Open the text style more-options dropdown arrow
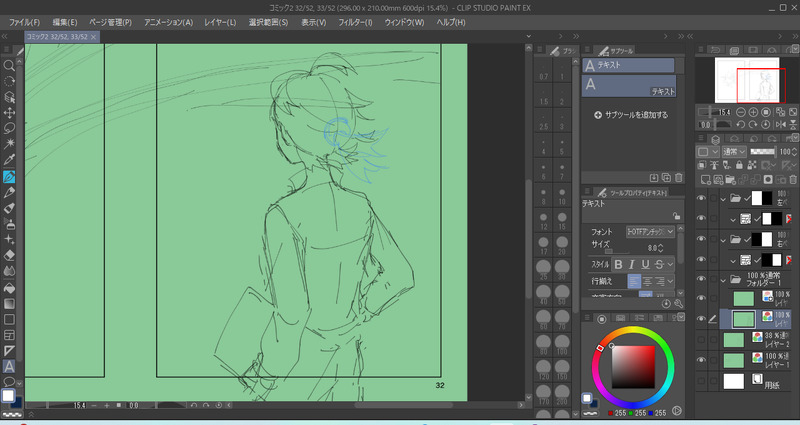The height and width of the screenshot is (425, 800). click(x=670, y=264)
